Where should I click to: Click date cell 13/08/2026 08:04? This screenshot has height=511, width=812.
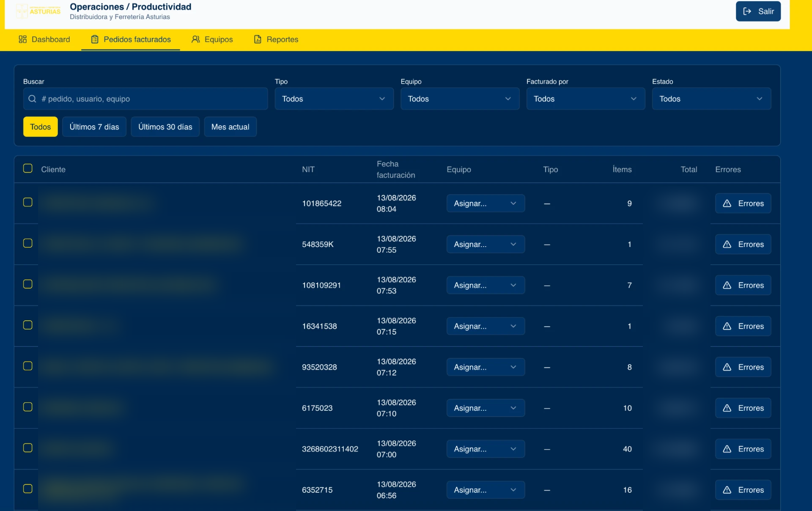[x=396, y=203]
